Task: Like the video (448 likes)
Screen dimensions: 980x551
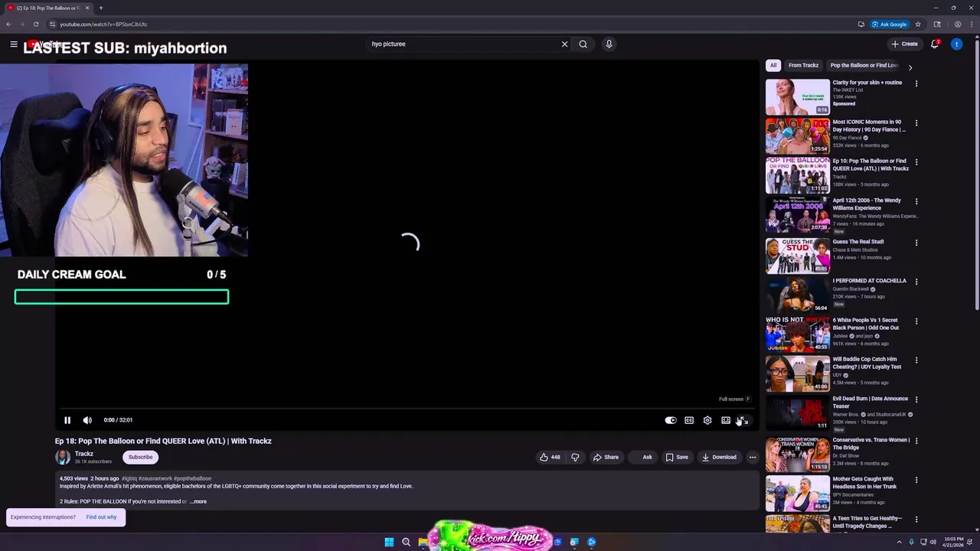Action: coord(550,457)
